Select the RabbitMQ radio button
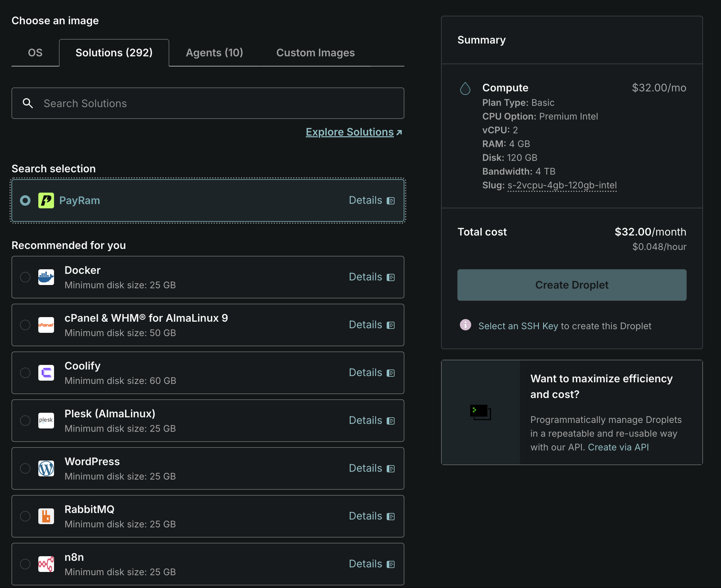The width and height of the screenshot is (721, 588). pos(25,516)
